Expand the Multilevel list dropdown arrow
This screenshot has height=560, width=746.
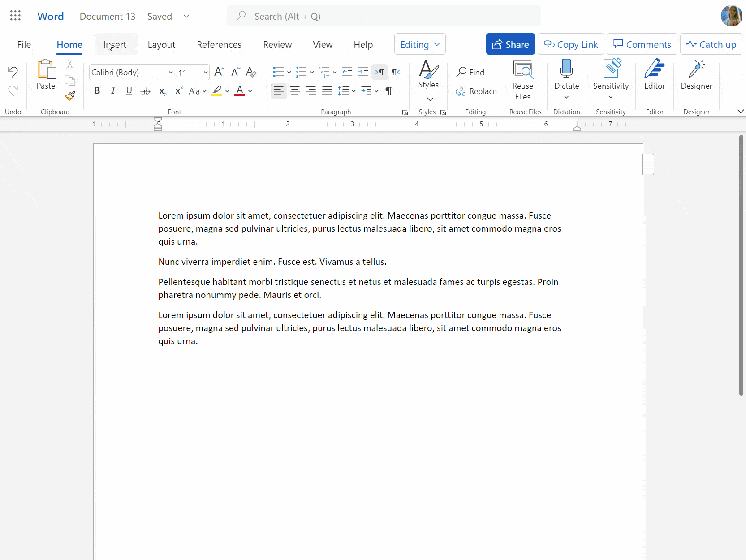coord(335,72)
